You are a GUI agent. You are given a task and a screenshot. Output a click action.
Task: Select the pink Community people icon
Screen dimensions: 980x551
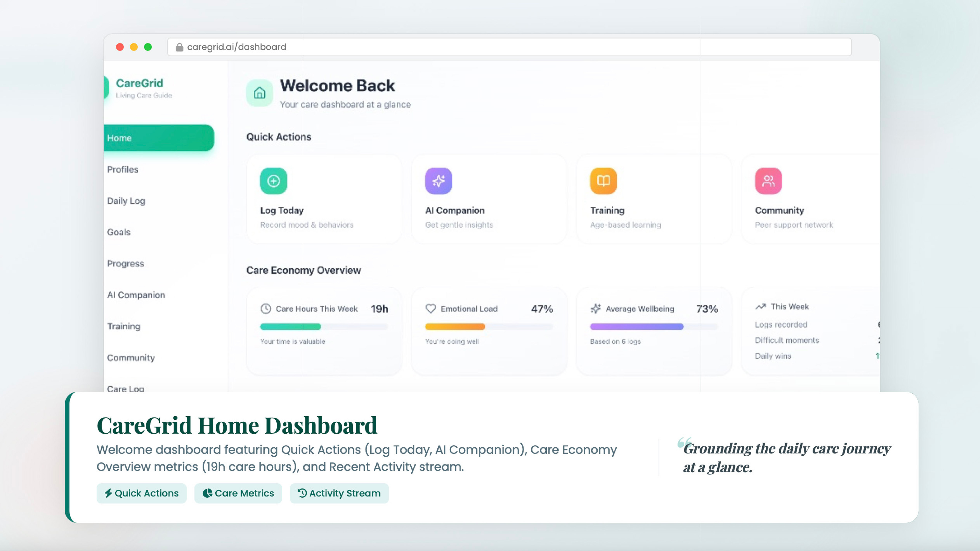[x=768, y=181]
